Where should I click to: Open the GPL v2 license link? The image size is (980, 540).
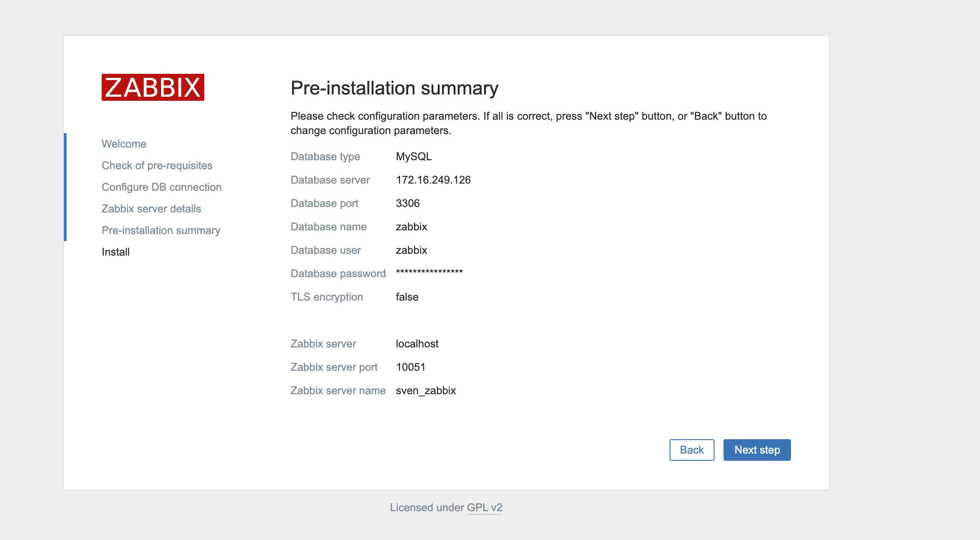(484, 507)
